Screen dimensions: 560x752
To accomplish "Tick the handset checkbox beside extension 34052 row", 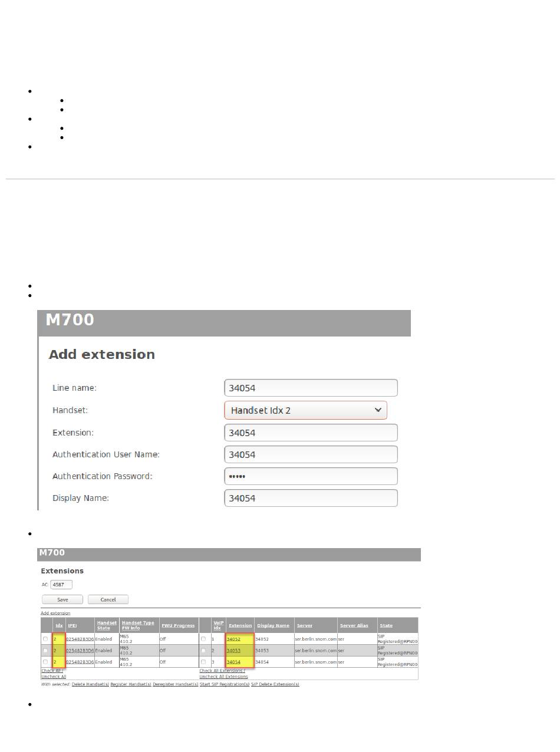I will pyautogui.click(x=45, y=639).
